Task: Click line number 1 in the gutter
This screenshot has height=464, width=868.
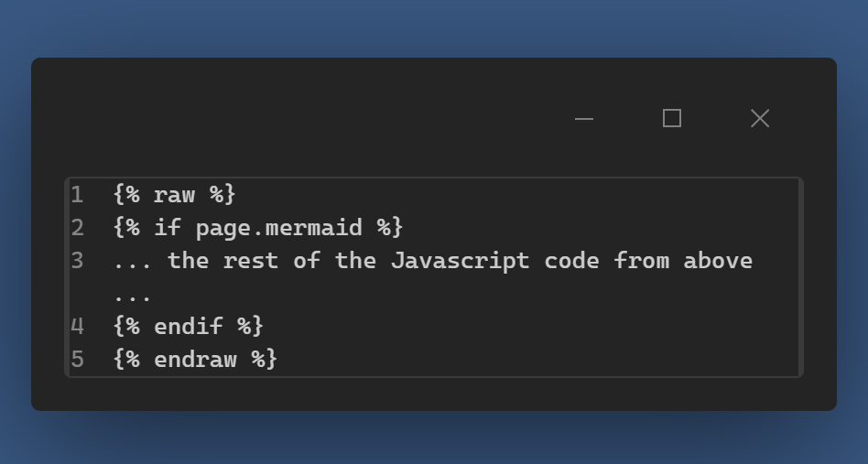Action: (77, 195)
